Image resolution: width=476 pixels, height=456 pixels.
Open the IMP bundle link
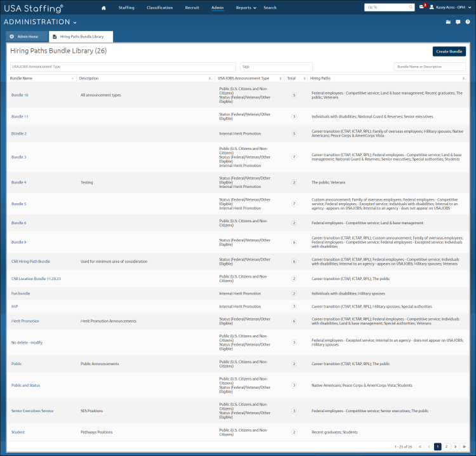pos(15,307)
